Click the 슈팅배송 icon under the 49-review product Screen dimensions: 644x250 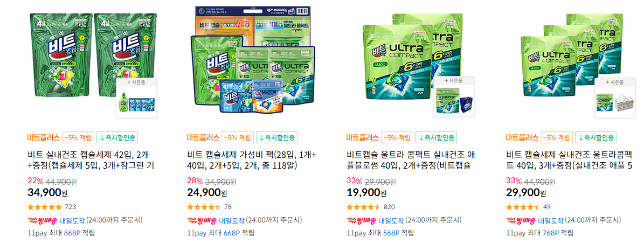click(x=521, y=220)
